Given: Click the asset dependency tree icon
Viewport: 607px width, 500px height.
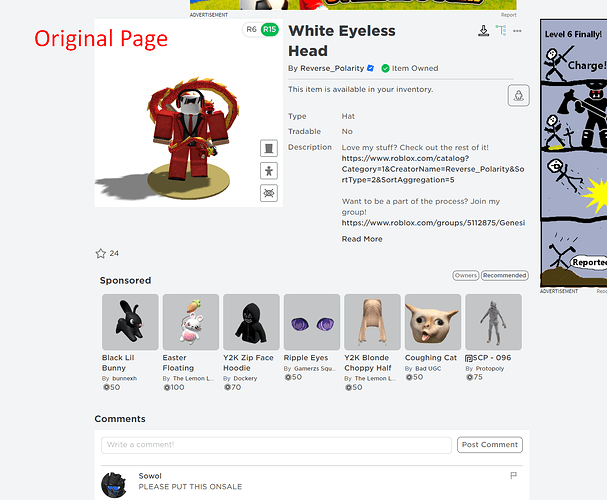Looking at the screenshot, I should [501, 31].
